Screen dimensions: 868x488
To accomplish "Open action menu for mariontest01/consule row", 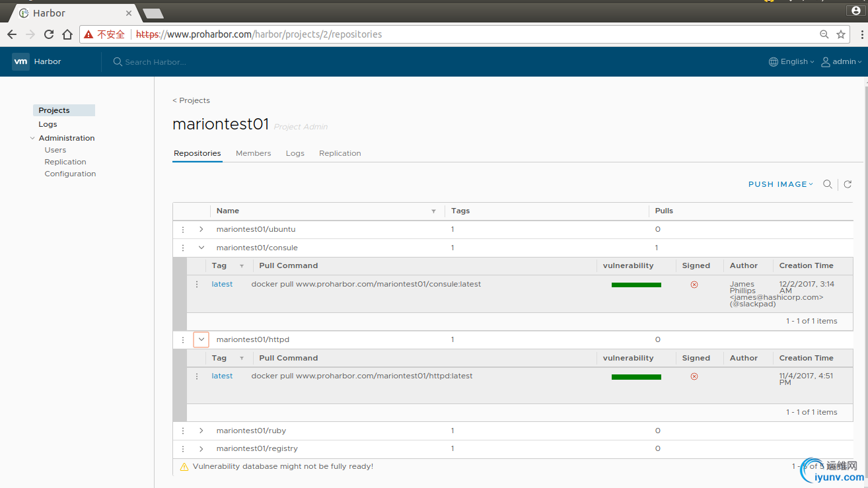I will [183, 248].
